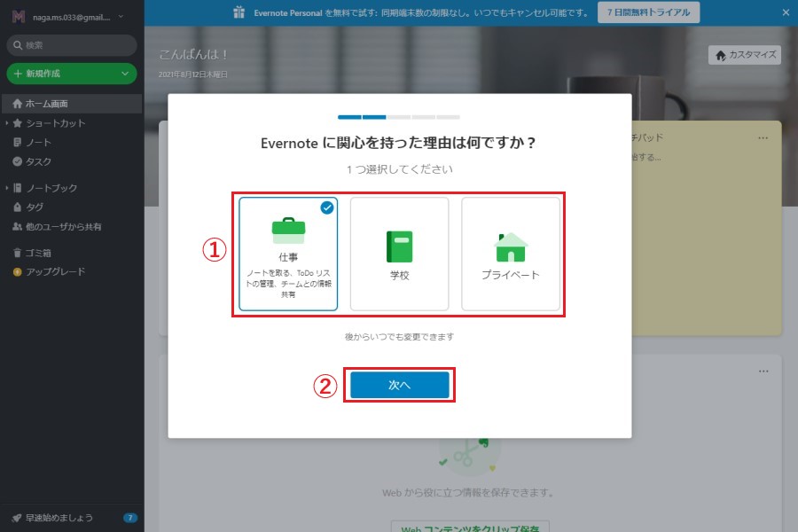Image resolution: width=798 pixels, height=532 pixels.
Task: Click the trash can icon beside ゴミ箱
Action: [x=18, y=253]
